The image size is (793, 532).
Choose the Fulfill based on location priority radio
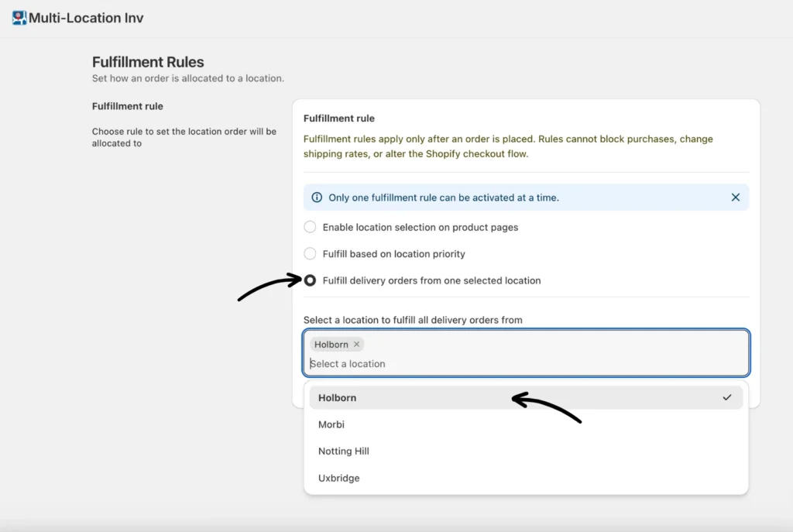[310, 253]
